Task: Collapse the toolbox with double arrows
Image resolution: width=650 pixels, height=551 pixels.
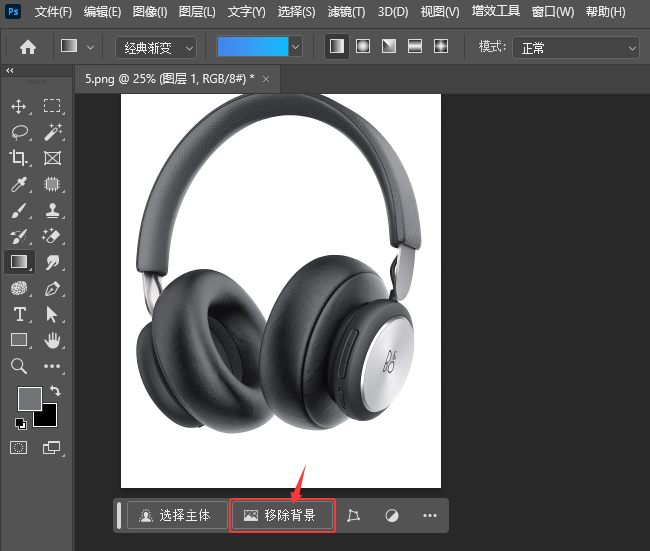Action: 10,70
